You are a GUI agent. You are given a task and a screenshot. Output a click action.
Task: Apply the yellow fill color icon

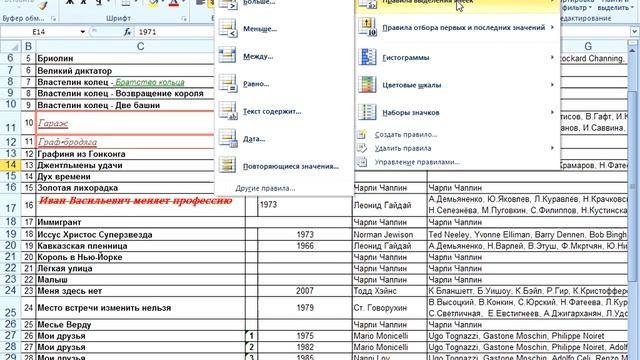(153, 3)
